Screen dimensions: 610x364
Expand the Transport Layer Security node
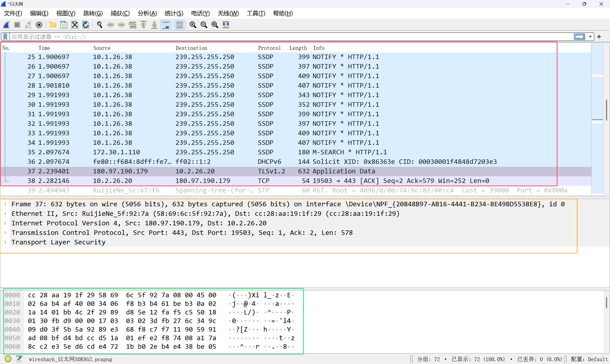[x=5, y=242]
